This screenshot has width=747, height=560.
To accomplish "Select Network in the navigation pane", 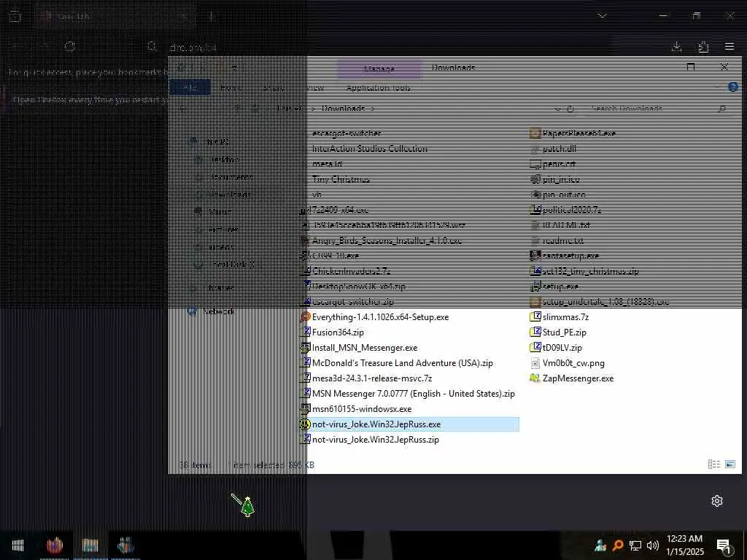I will [x=219, y=311].
